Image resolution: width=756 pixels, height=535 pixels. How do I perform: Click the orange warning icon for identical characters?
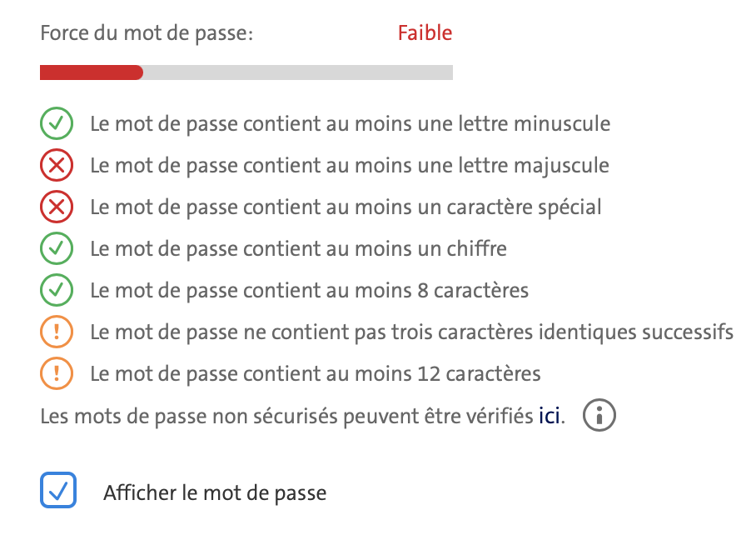click(x=57, y=332)
